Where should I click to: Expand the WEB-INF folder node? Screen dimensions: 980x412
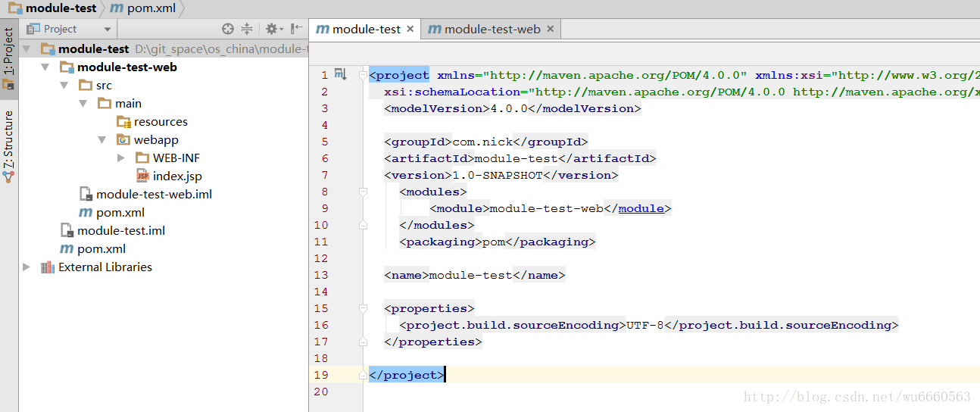pyautogui.click(x=121, y=158)
